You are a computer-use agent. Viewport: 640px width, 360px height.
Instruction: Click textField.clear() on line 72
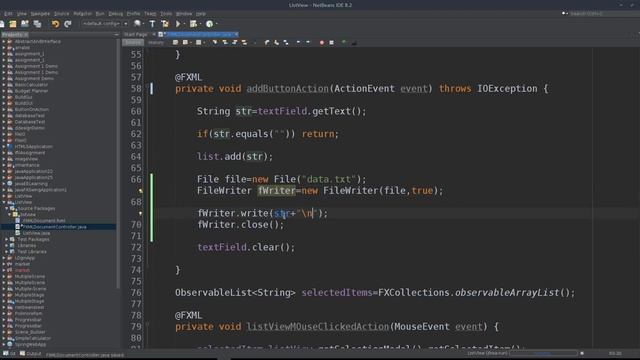(x=246, y=247)
